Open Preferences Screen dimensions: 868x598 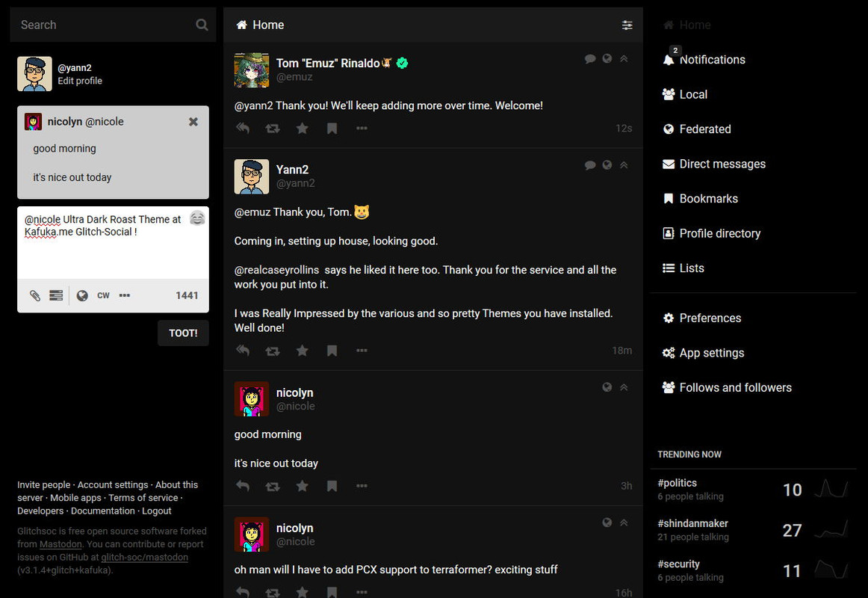[x=702, y=318]
